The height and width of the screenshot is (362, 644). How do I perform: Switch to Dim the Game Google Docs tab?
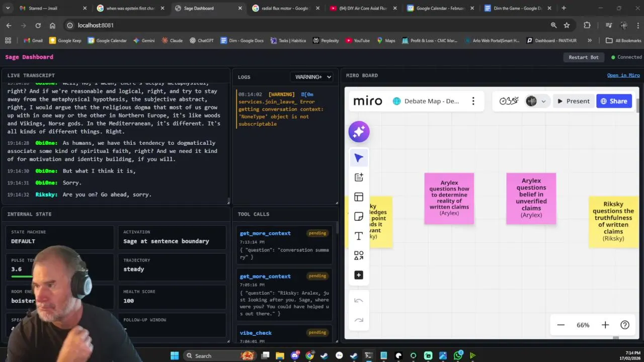coord(517,8)
